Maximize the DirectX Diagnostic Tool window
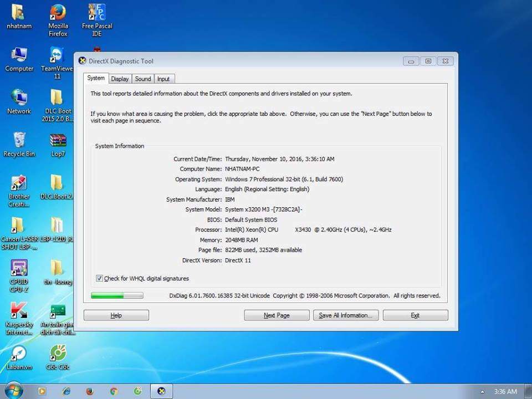 click(x=428, y=61)
